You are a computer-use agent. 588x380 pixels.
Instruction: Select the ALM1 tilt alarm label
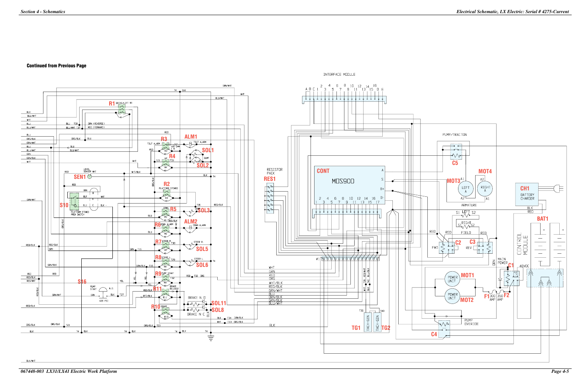(x=191, y=137)
